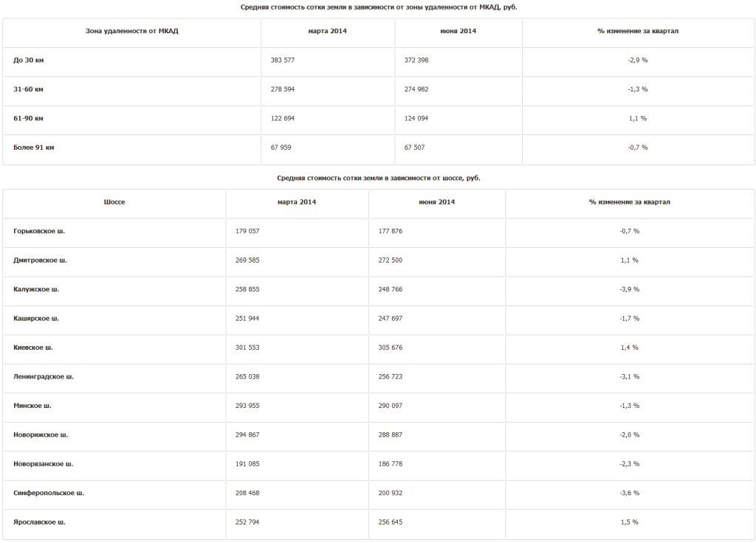Image resolution: width=756 pixels, height=543 pixels.
Task: Click the 'Симферопольское ш.' row label
Action: (x=49, y=493)
